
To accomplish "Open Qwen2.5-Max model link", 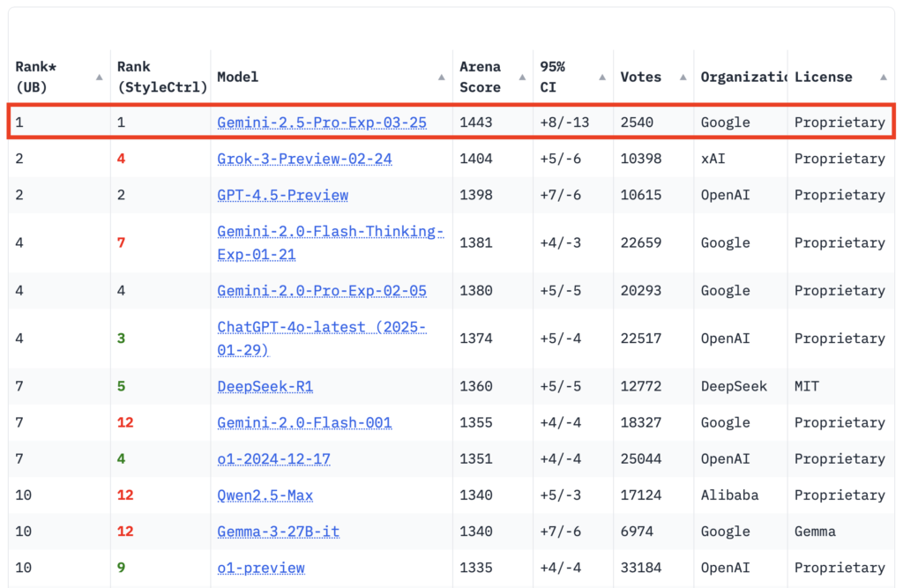I will tap(265, 495).
